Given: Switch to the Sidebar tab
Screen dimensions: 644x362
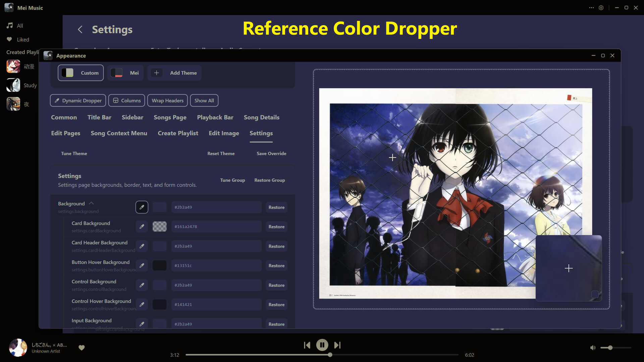Looking at the screenshot, I should point(132,117).
